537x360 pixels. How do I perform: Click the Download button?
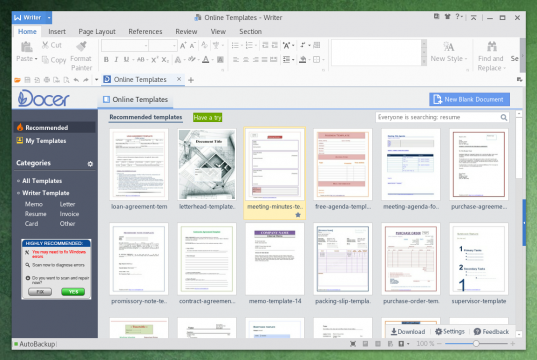coord(408,332)
